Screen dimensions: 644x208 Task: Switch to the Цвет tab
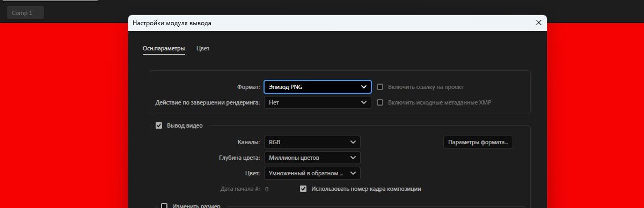[203, 48]
